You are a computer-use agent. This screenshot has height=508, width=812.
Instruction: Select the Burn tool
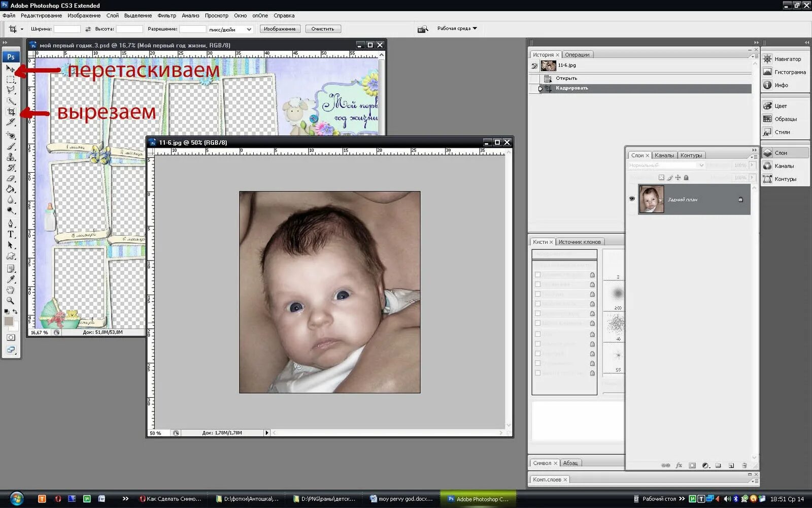pyautogui.click(x=10, y=210)
